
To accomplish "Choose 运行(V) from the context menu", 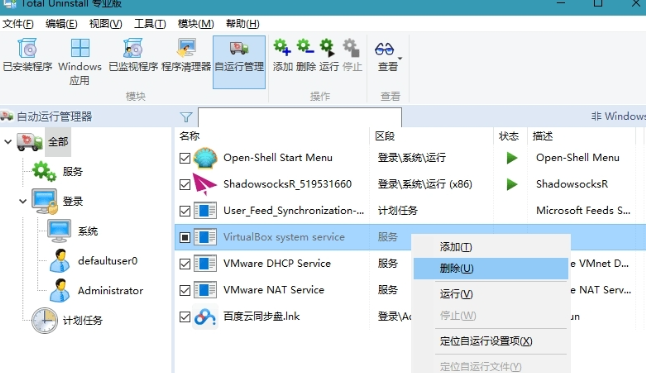I will 491,294.
